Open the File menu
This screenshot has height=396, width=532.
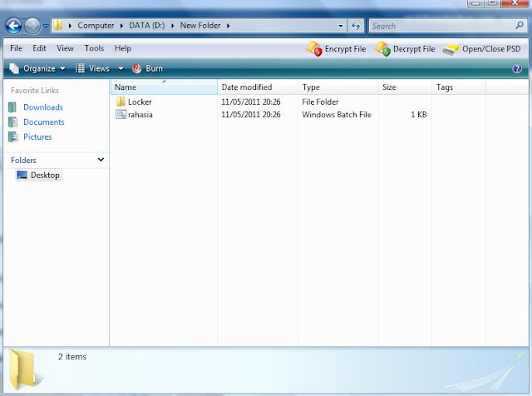pos(16,48)
